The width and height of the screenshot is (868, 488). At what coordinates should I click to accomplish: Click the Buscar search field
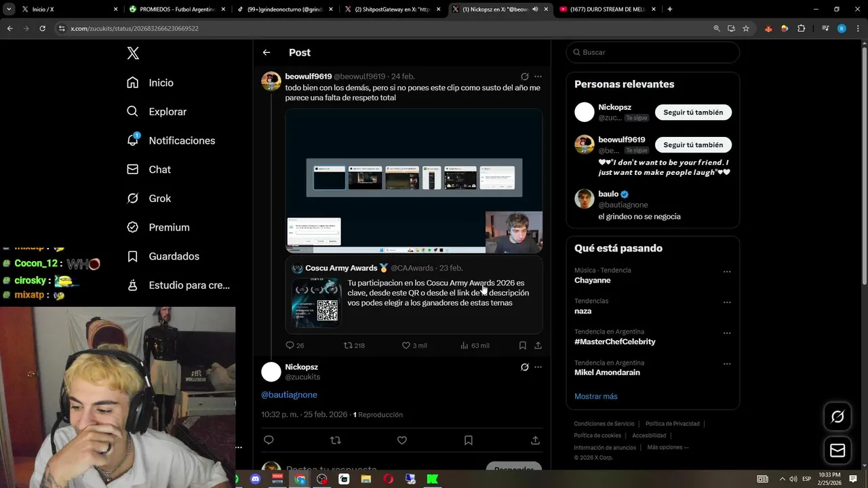click(x=653, y=52)
